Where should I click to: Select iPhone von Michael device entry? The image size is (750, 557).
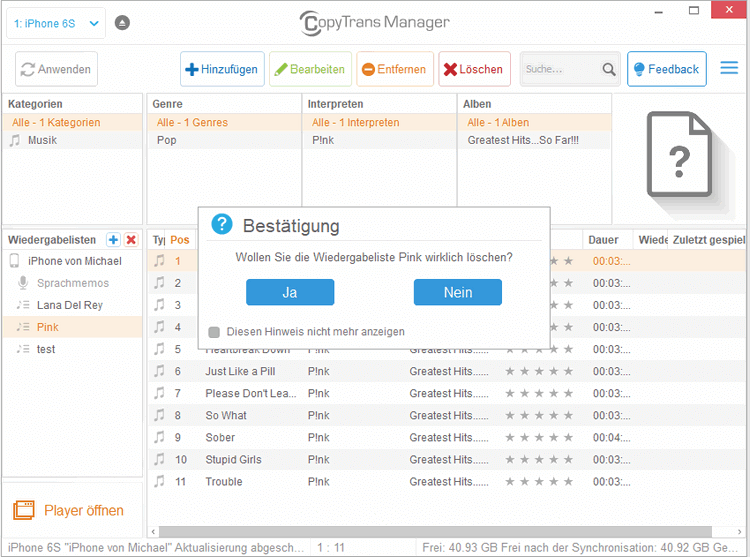pyautogui.click(x=72, y=261)
